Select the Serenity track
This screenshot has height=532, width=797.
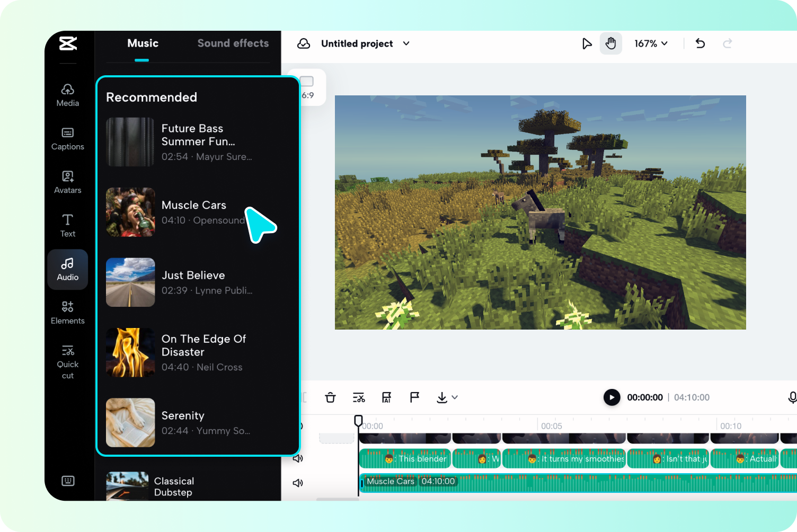pos(197,423)
